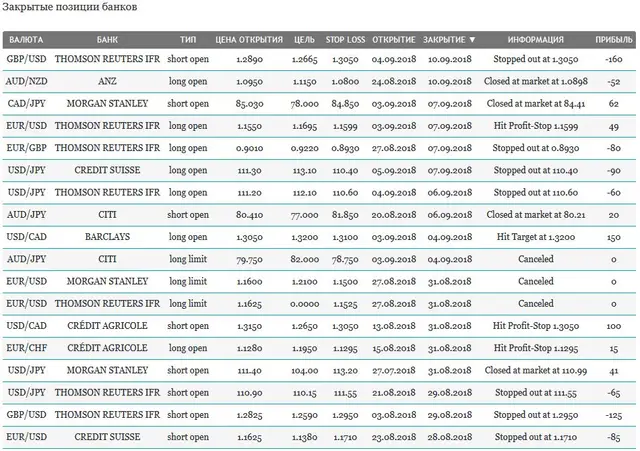Click the stop loss 81.850 cell
The width and height of the screenshot is (640, 451).
click(345, 215)
